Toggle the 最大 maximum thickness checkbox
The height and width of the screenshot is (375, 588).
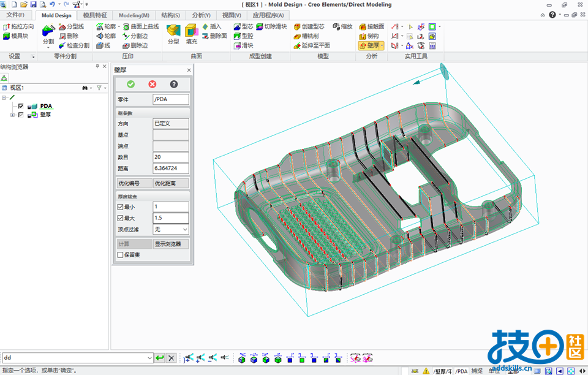(x=121, y=218)
